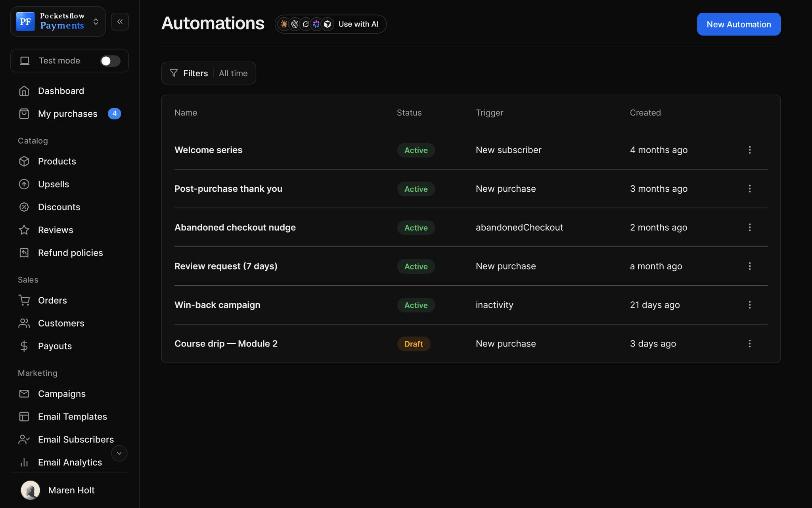This screenshot has width=812, height=508.
Task: Click the Payouts dollar icon
Action: tap(24, 346)
